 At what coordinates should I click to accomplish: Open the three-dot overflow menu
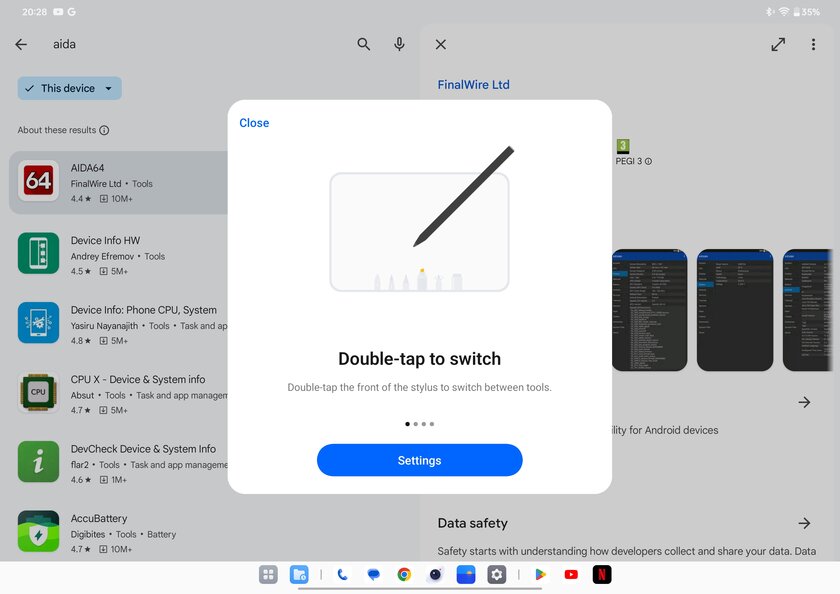point(813,44)
